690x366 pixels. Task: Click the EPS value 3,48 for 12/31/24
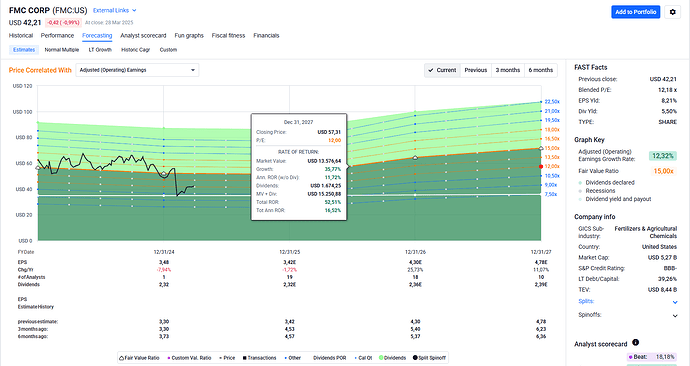pos(164,262)
